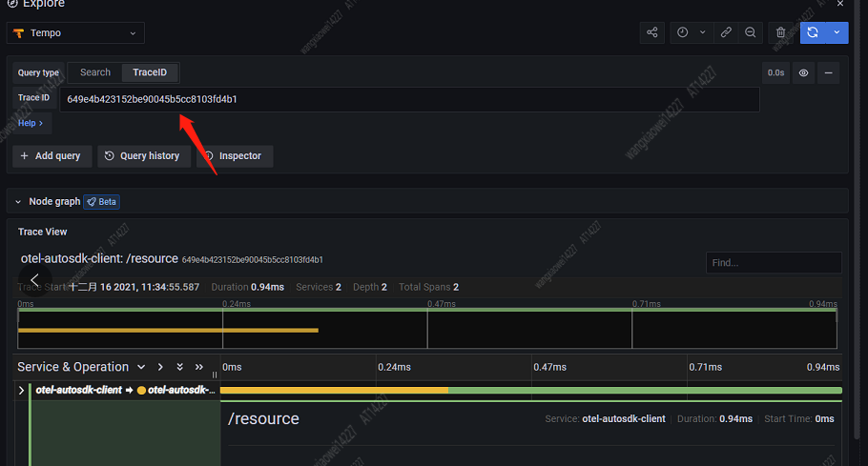Click the Beta badge
This screenshot has width=868, height=466.
click(102, 202)
